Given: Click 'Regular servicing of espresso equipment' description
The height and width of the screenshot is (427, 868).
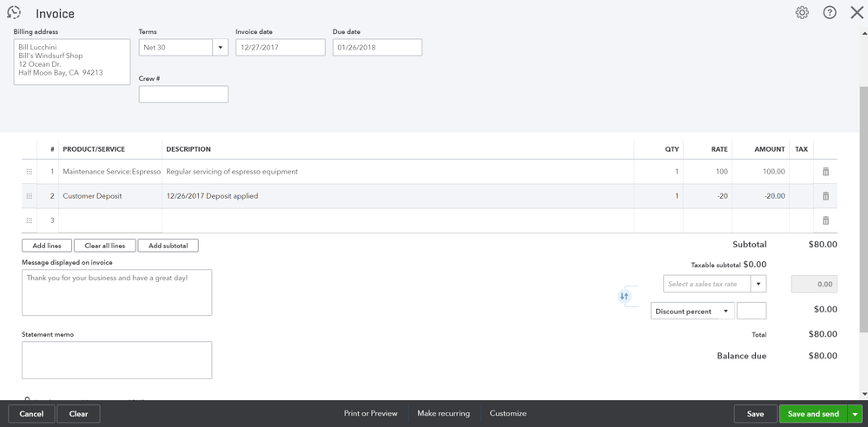Looking at the screenshot, I should pos(232,172).
